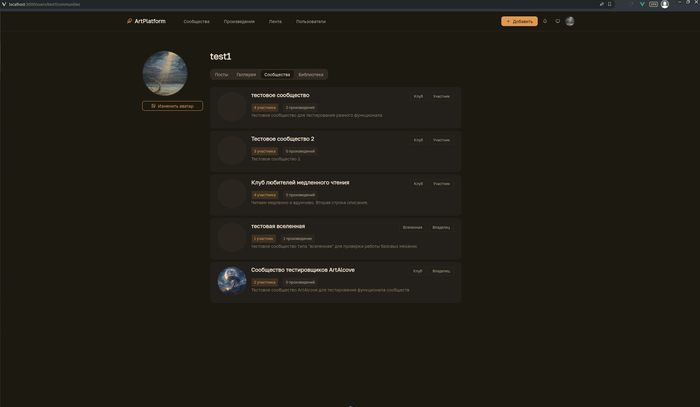Open notifications bell in navbar
700x407 pixels.
545,21
